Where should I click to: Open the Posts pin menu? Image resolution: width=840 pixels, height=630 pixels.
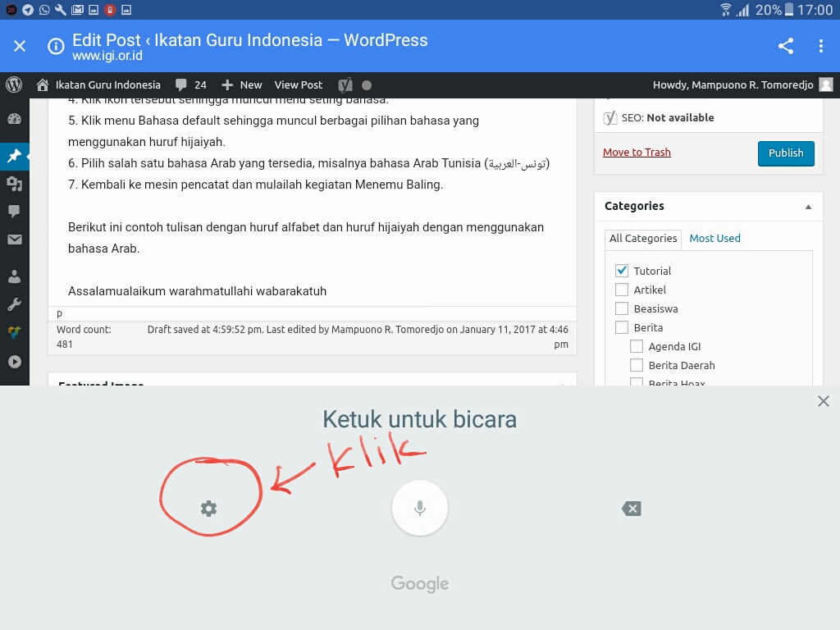coord(14,156)
